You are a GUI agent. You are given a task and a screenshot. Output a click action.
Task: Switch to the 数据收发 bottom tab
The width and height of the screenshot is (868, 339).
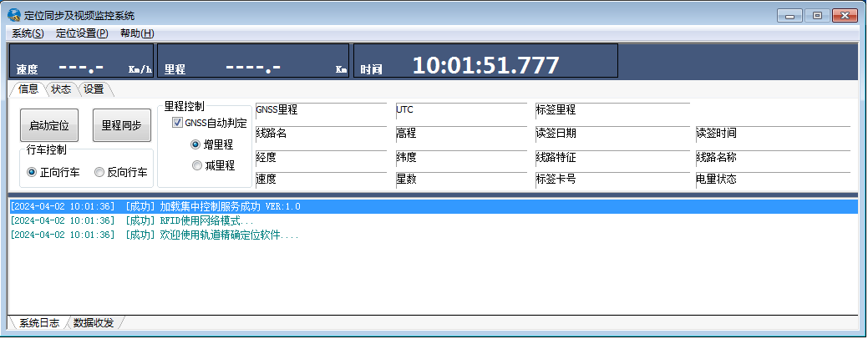(x=94, y=323)
